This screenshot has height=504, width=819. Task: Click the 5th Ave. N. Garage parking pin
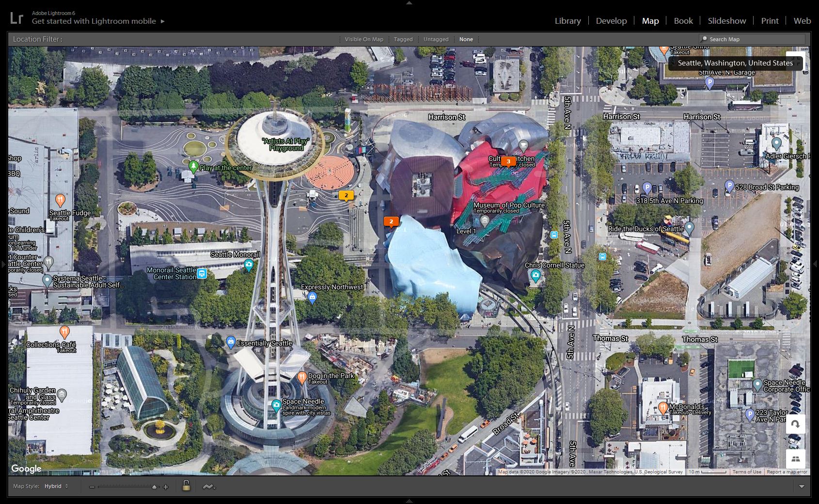[x=709, y=83]
